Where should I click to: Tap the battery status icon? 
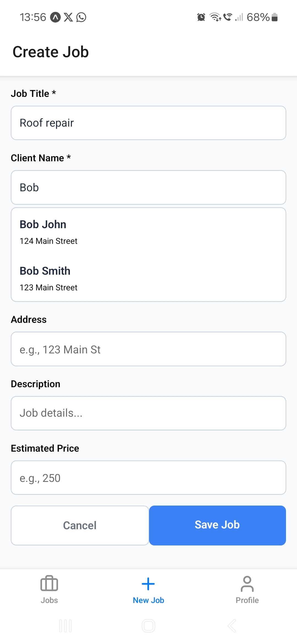[x=274, y=17]
